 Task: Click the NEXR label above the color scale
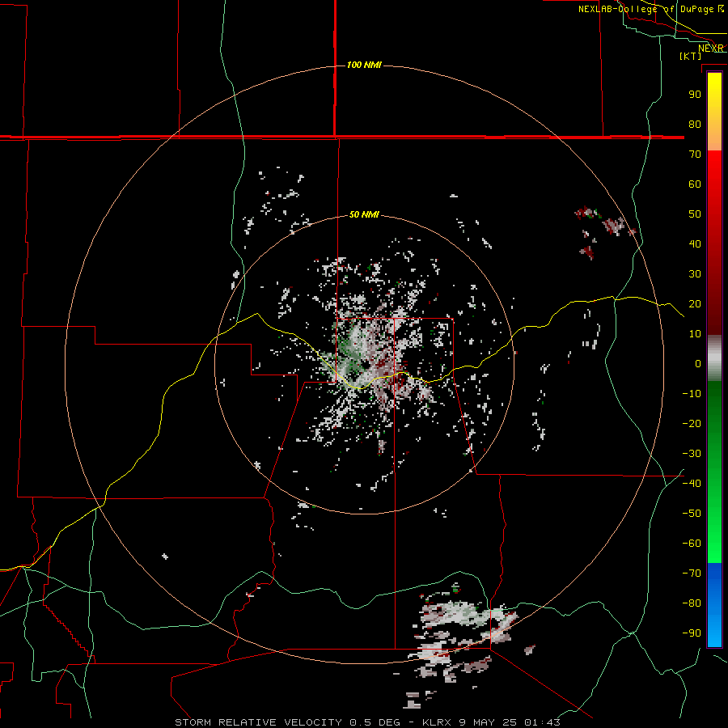[x=711, y=49]
